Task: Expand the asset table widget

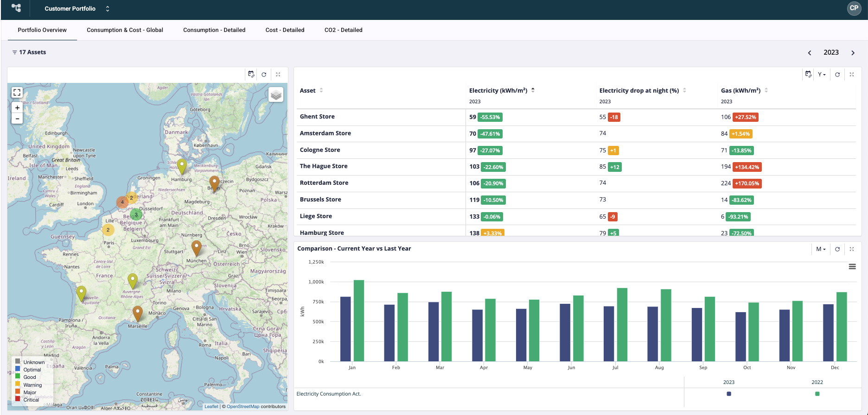Action: 852,75
